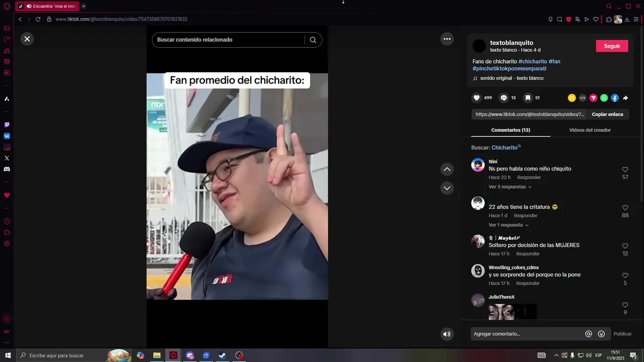Open embed code icon
The height and width of the screenshot is (362, 644).
point(583,98)
